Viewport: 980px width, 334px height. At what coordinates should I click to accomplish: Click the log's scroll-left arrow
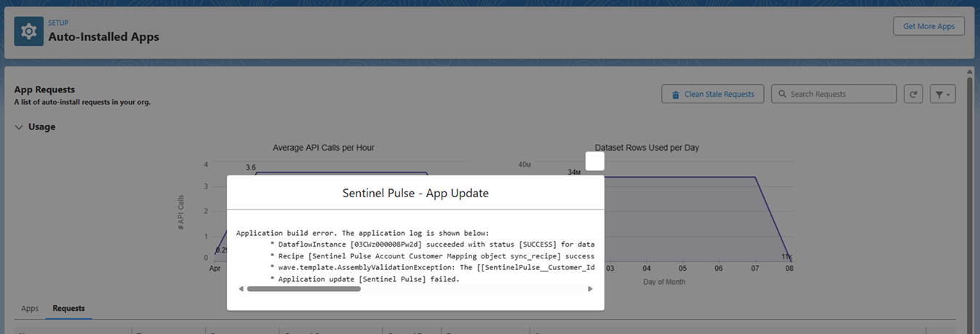click(x=242, y=289)
